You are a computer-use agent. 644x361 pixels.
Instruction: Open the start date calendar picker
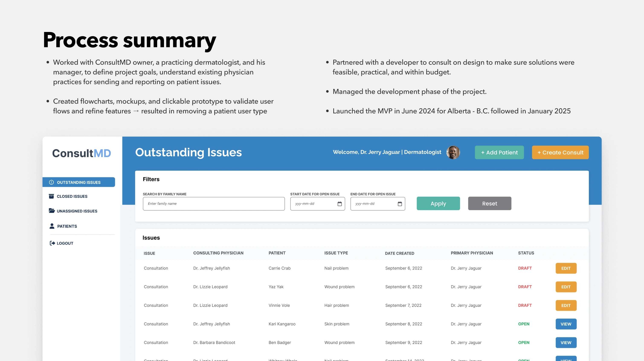pyautogui.click(x=339, y=204)
